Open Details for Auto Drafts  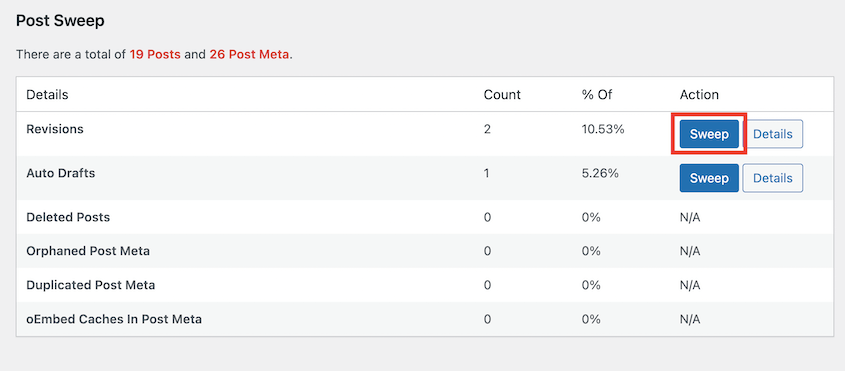click(x=773, y=178)
